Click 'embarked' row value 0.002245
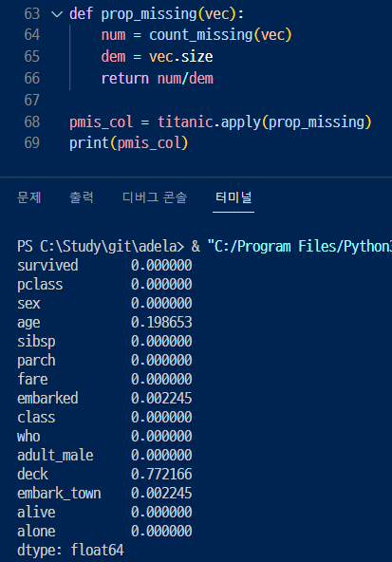This screenshot has width=392, height=562. coord(161,398)
